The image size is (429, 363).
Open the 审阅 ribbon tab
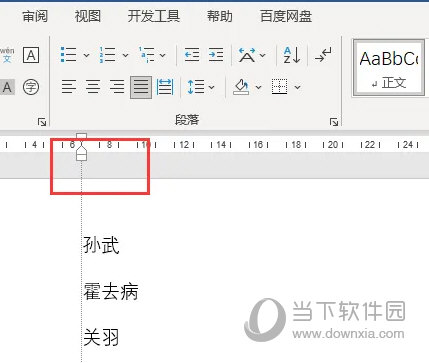pos(35,16)
